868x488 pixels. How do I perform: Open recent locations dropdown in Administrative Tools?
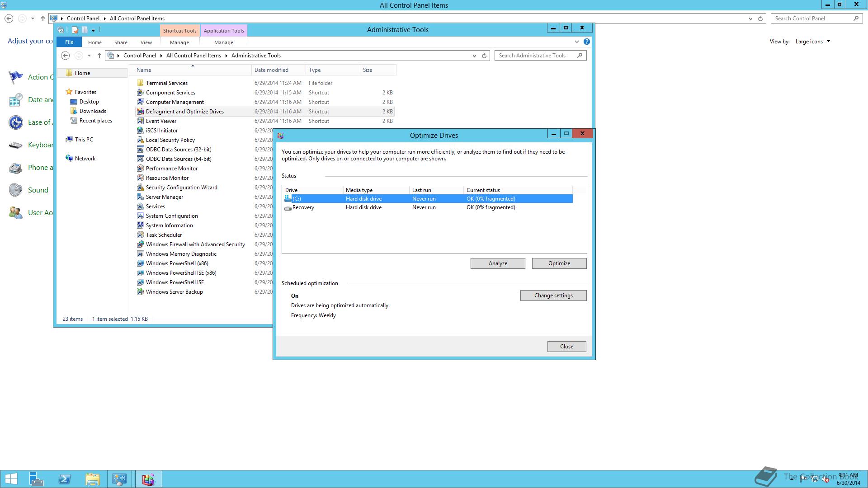coord(89,56)
